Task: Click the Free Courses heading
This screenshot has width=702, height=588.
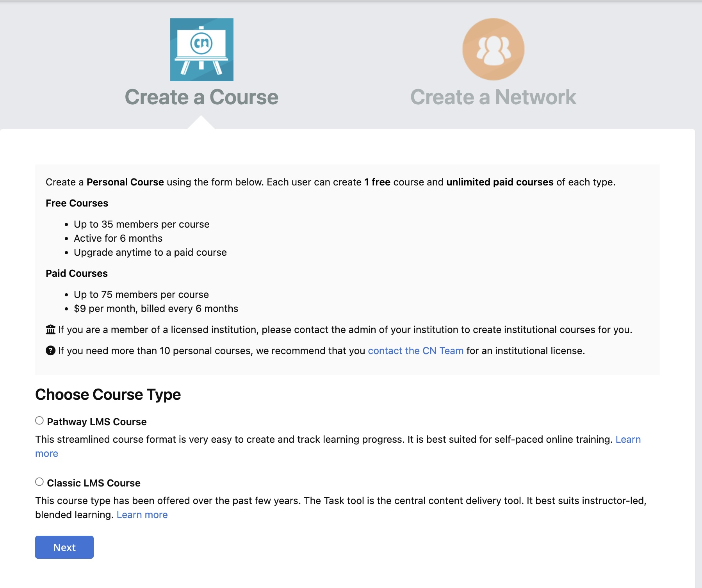Action: pyautogui.click(x=77, y=203)
